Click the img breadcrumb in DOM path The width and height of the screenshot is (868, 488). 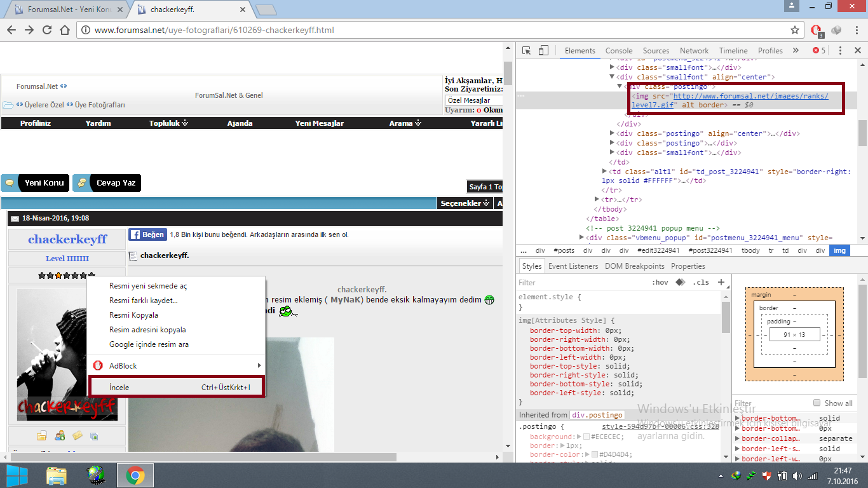(839, 250)
